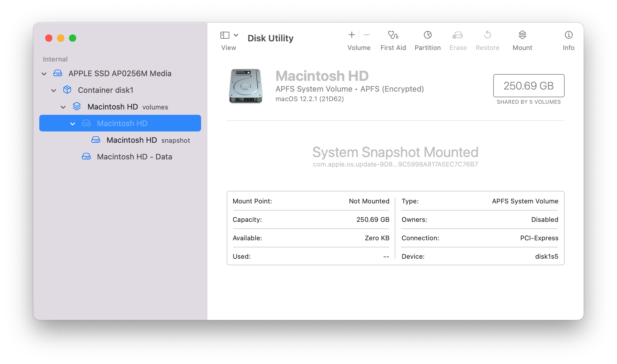Click the Mount volume icon

pos(522,35)
